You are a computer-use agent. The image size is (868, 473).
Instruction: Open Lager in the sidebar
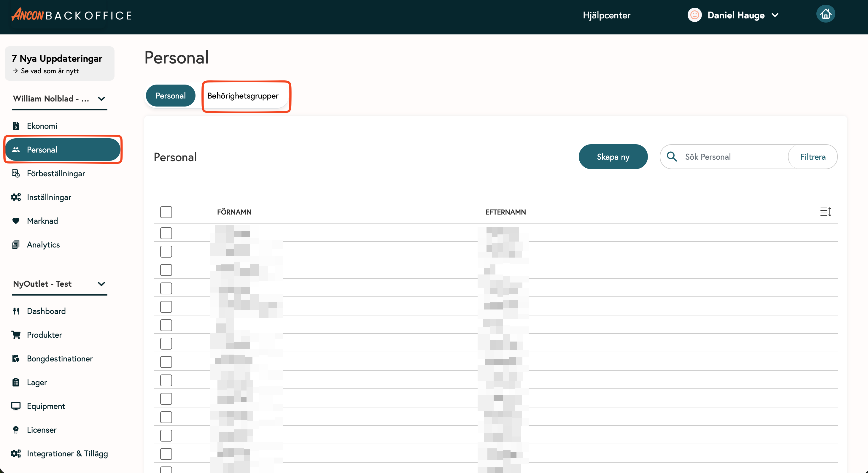(37, 382)
